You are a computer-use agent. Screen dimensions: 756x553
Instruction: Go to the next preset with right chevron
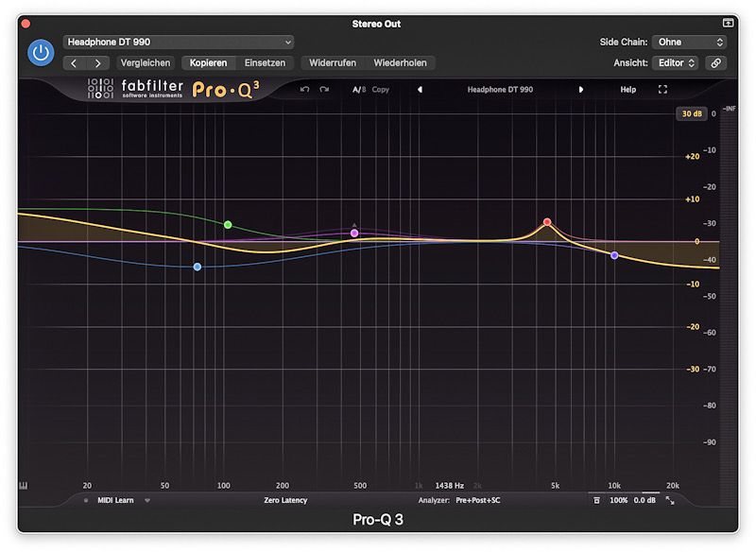(98, 63)
